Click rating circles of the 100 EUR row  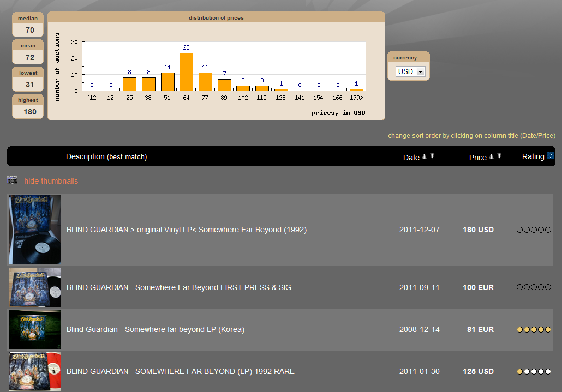click(x=534, y=287)
